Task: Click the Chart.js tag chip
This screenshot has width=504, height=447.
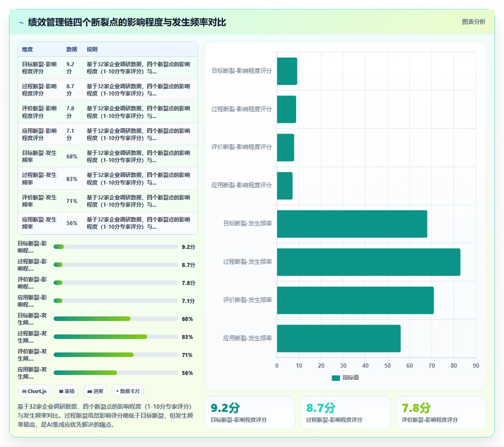Action: pyautogui.click(x=34, y=391)
